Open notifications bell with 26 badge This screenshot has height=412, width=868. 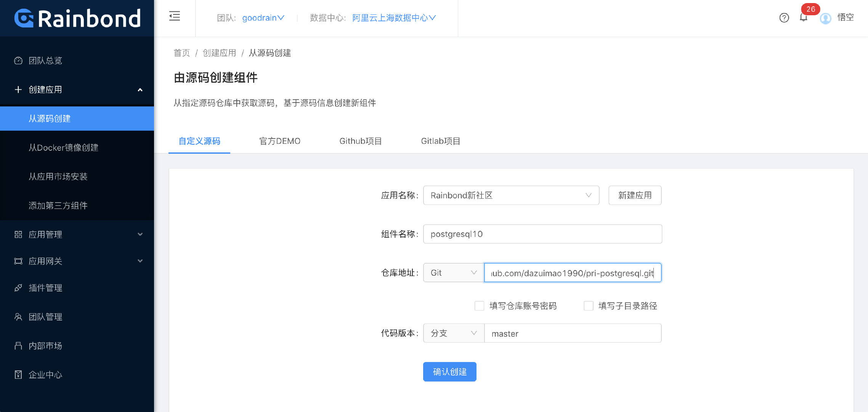coord(804,18)
